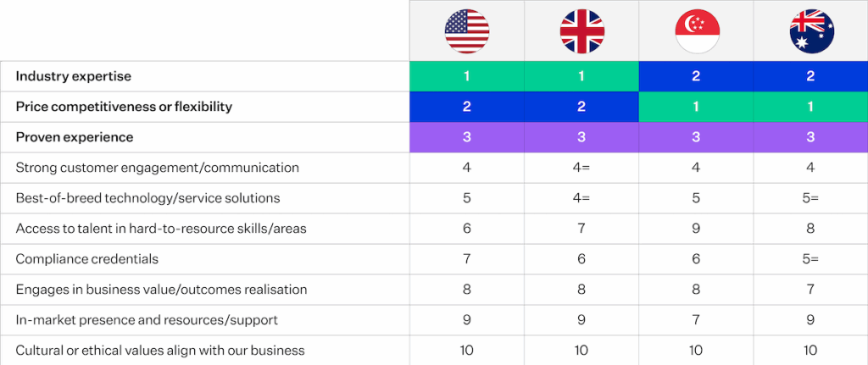Select the Singapore flag icon
This screenshot has height=365, width=868.
click(697, 30)
